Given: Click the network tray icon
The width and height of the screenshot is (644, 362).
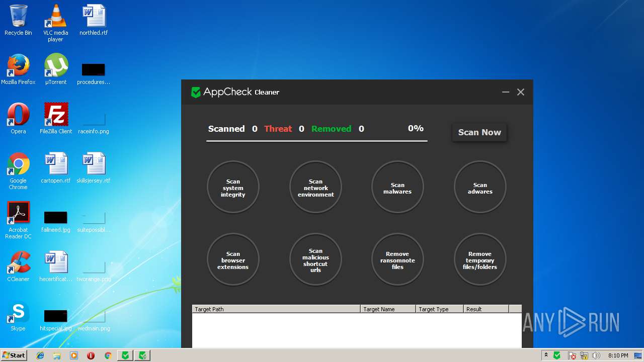Looking at the screenshot, I should 585,355.
